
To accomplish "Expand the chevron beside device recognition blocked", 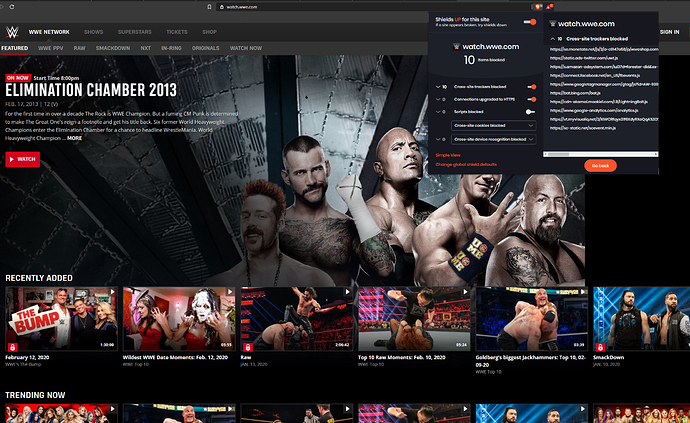I will 438,139.
